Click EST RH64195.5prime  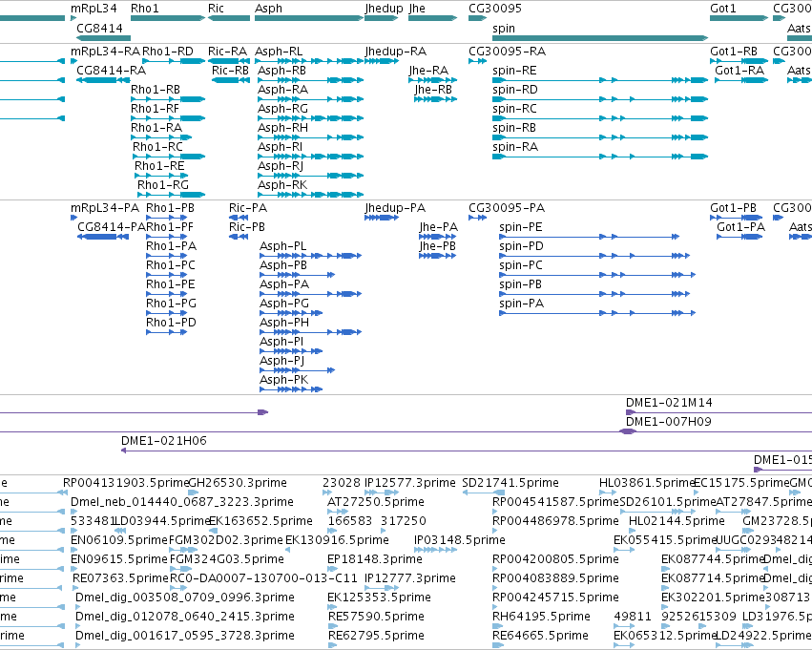541,617
